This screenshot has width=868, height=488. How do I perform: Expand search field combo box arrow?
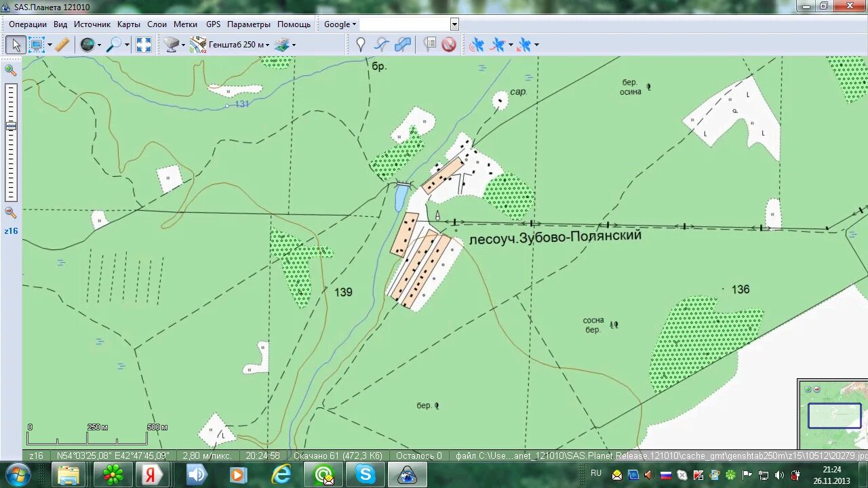point(454,24)
